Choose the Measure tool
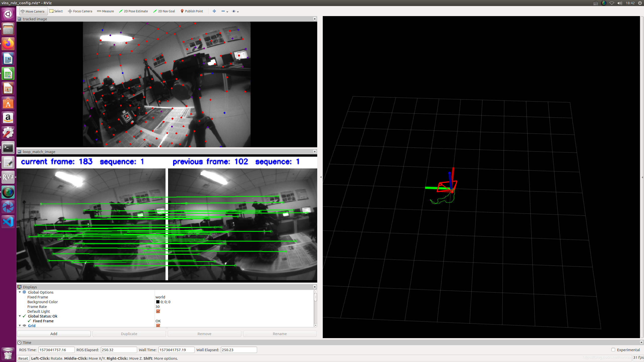The height and width of the screenshot is (362, 644). (105, 11)
